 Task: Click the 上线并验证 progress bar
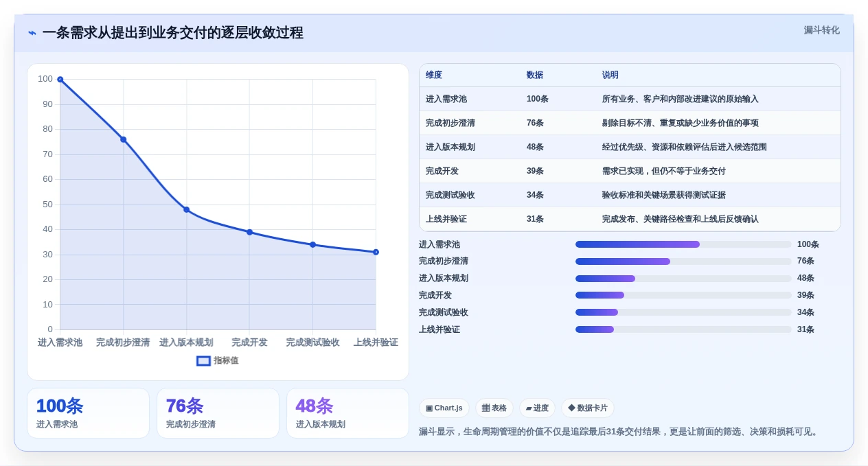click(x=683, y=329)
